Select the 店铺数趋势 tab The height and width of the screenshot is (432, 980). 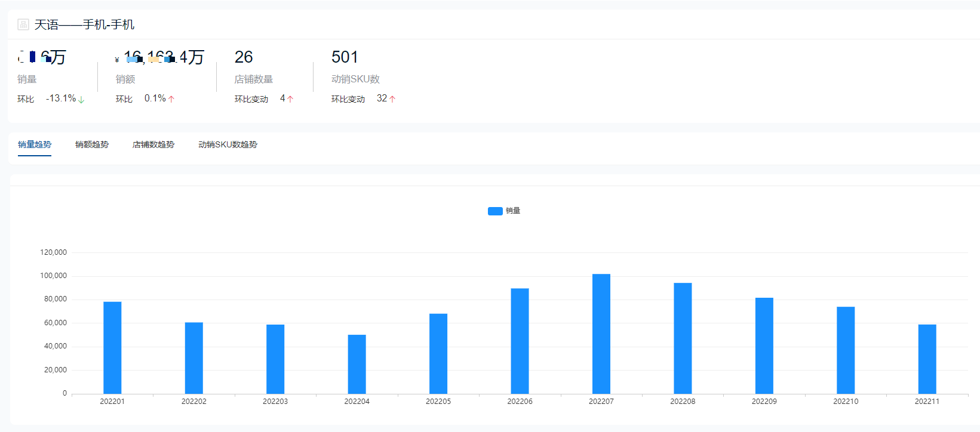pos(153,144)
